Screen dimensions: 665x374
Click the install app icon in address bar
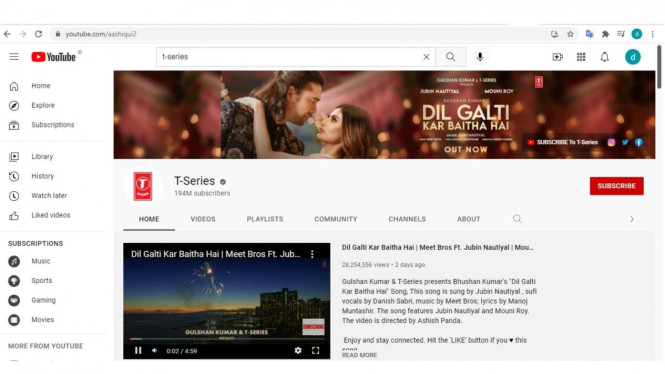point(554,34)
